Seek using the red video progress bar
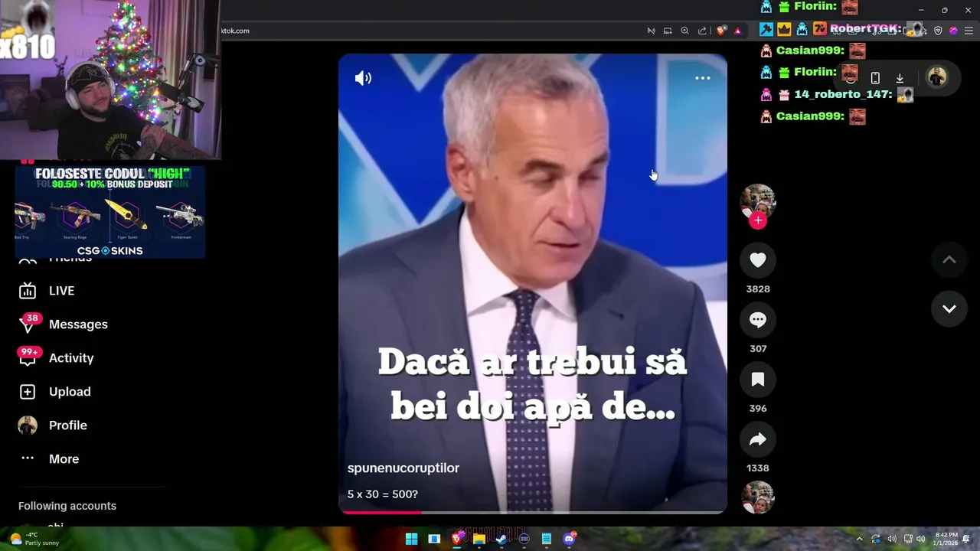Image resolution: width=980 pixels, height=551 pixels. click(533, 512)
